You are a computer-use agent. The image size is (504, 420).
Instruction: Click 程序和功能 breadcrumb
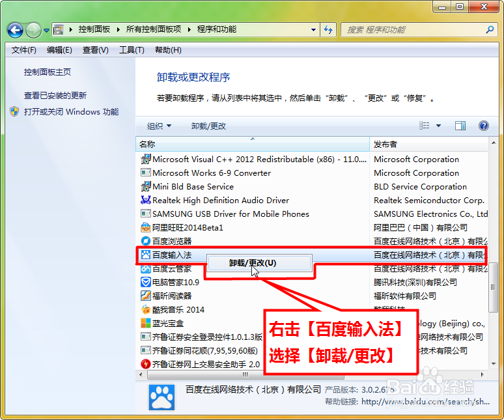(x=217, y=29)
